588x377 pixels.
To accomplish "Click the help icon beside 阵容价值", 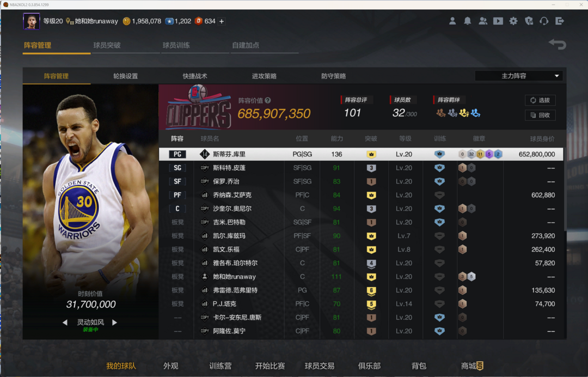I will (268, 100).
